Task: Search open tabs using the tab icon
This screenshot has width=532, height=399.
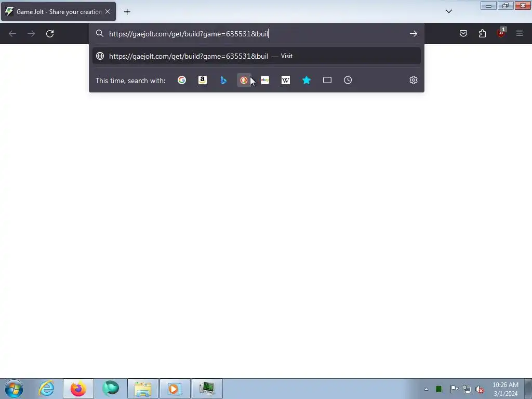Action: (327, 80)
